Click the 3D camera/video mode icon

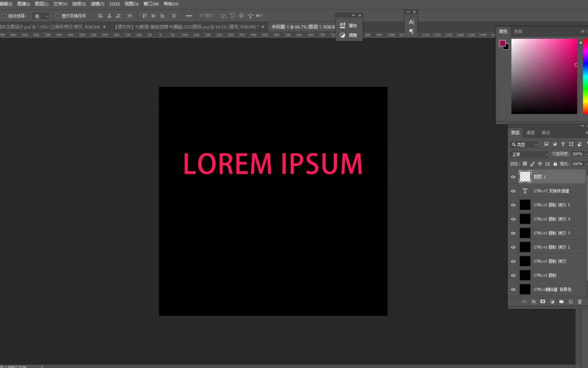coord(259,16)
